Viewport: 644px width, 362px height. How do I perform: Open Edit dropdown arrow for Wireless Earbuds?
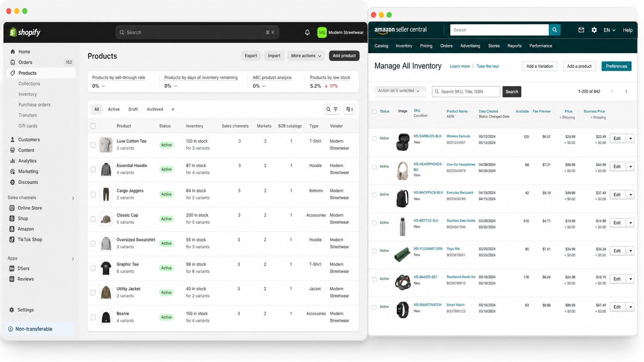[x=631, y=138]
